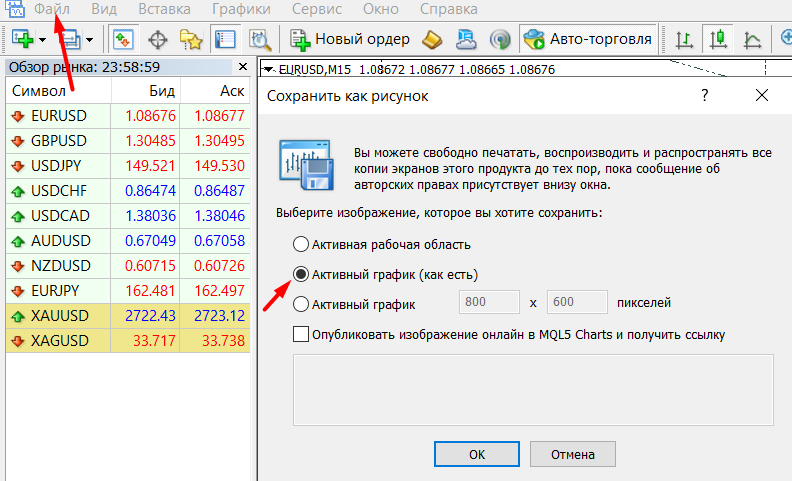Open the Вид menu
The width and height of the screenshot is (792, 481).
pyautogui.click(x=104, y=9)
